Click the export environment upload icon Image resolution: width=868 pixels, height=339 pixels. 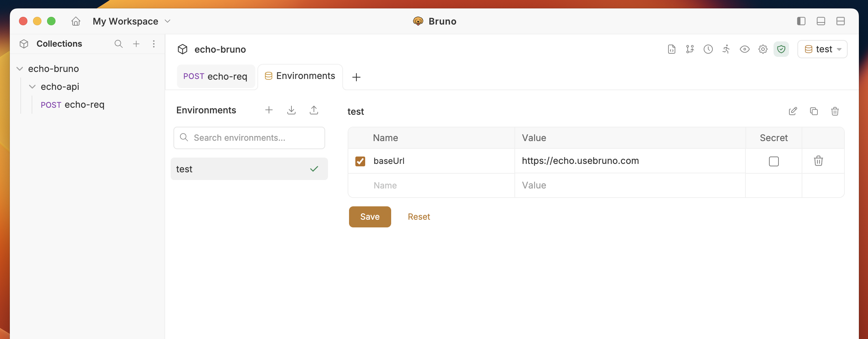pos(314,110)
